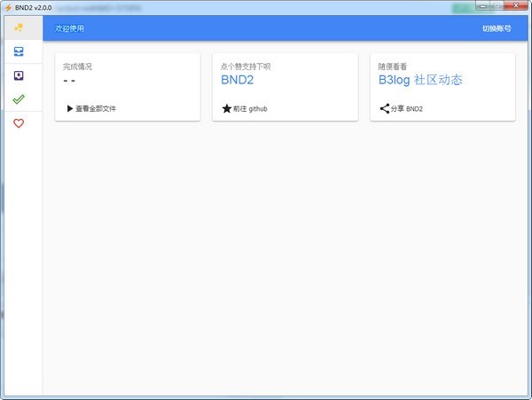The width and height of the screenshot is (532, 400).
Task: Click the share icon beside 分享 BND2
Action: pos(385,108)
